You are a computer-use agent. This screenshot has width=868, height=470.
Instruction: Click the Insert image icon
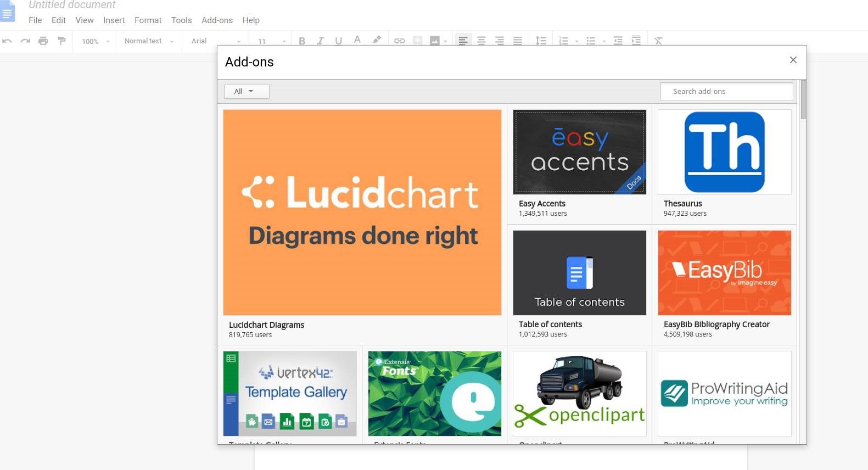tap(435, 41)
